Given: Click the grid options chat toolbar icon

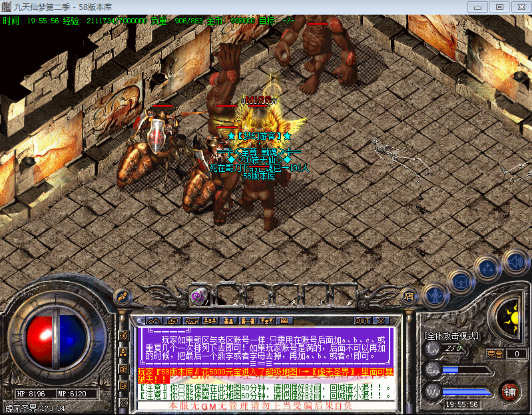Looking at the screenshot, I should pyautogui.click(x=285, y=320).
